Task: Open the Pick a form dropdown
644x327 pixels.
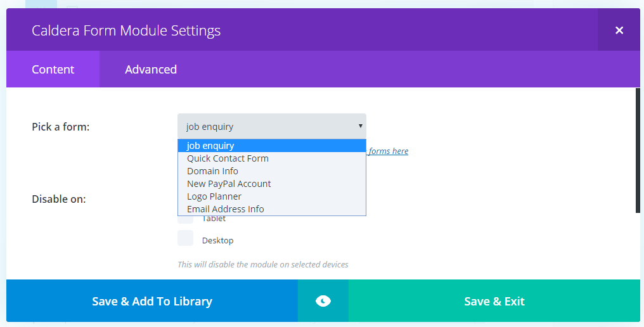Action: click(x=272, y=126)
